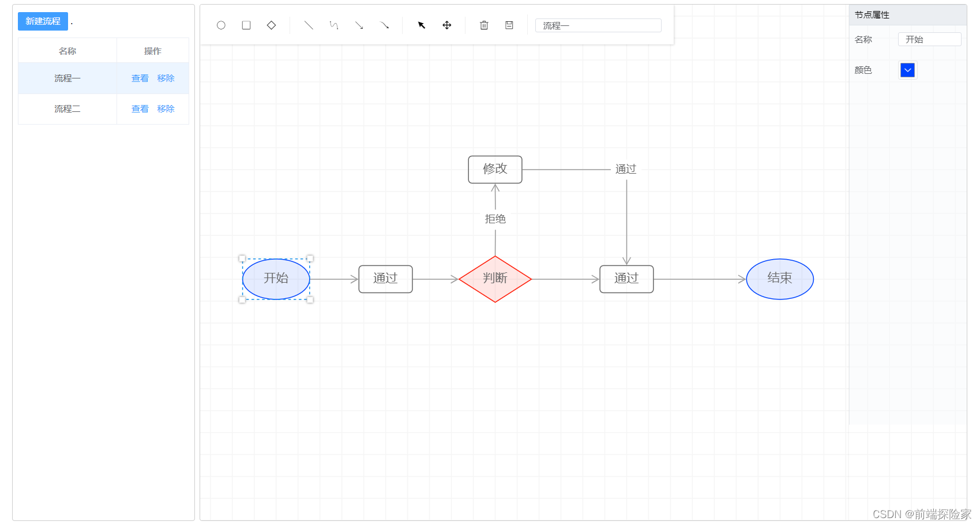980x525 pixels.
Task: Click the 通过 edge label near 修改
Action: click(x=626, y=169)
